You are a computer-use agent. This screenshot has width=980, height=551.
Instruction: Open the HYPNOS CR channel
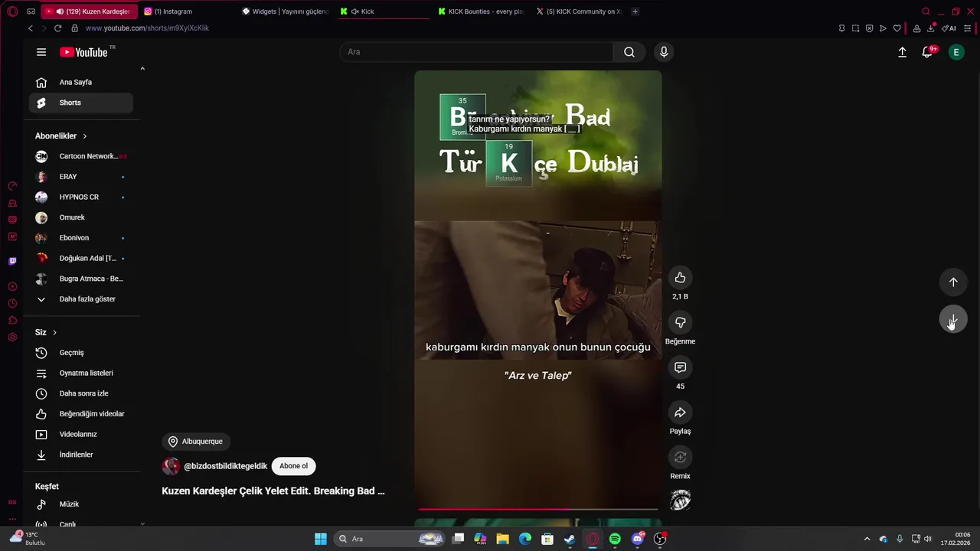coord(81,197)
